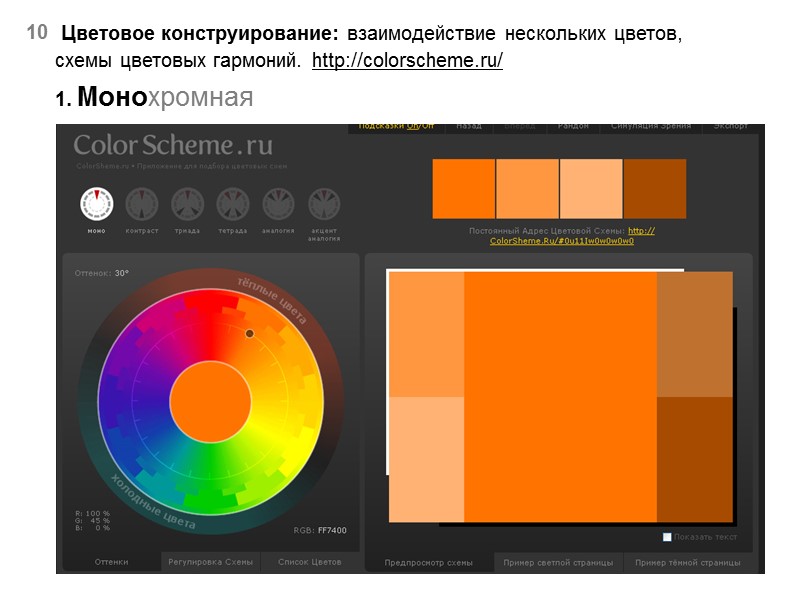Open the Оттенки panel
The height and width of the screenshot is (600, 800).
(x=110, y=562)
